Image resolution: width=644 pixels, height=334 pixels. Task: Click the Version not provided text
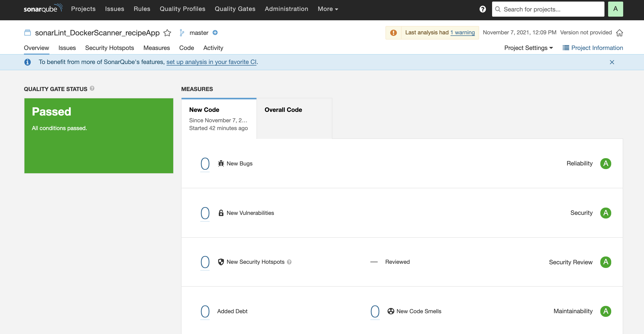pyautogui.click(x=586, y=33)
